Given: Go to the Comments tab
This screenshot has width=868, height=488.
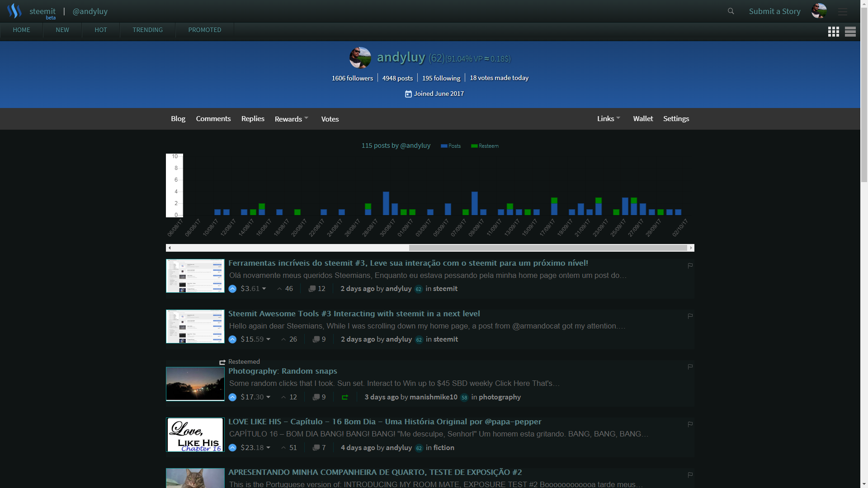Looking at the screenshot, I should tap(213, 118).
